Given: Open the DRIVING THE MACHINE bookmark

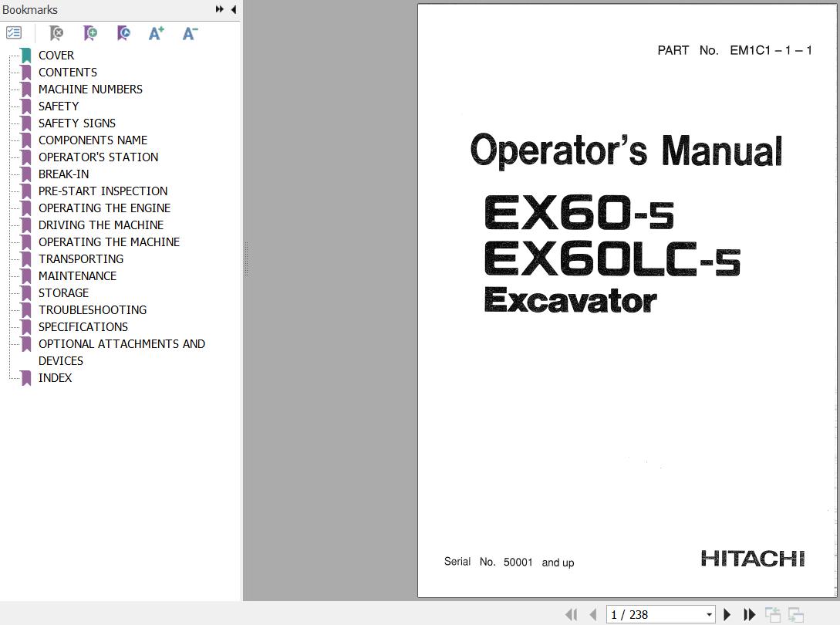Looking at the screenshot, I should coord(101,225).
